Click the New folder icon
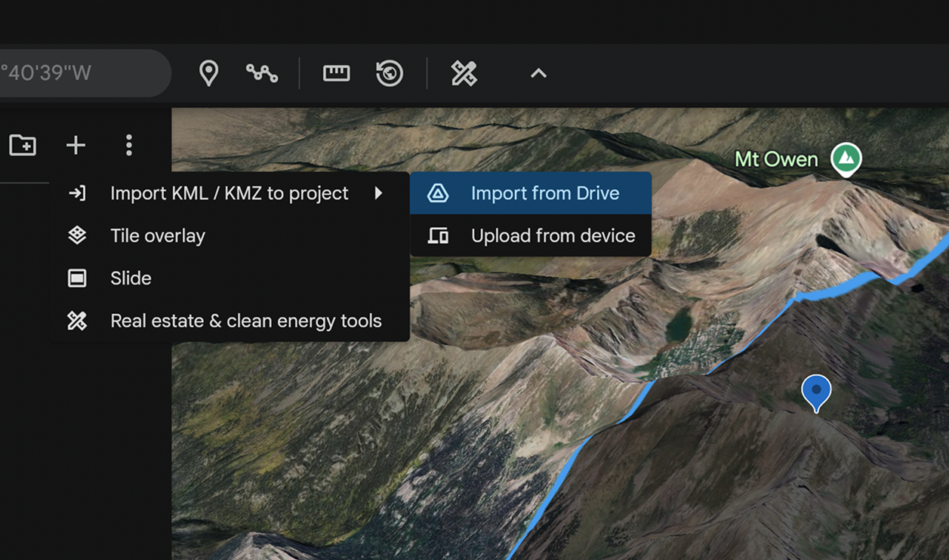 pyautogui.click(x=23, y=145)
